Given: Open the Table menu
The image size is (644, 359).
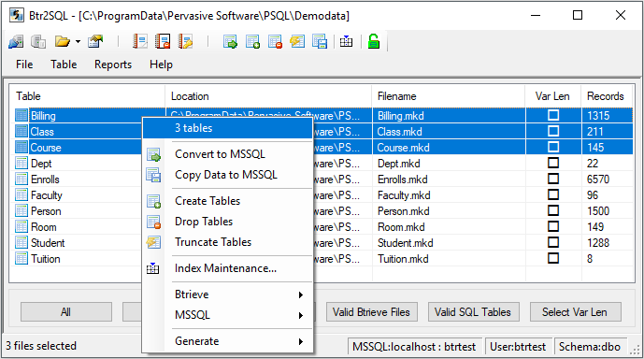Looking at the screenshot, I should 64,65.
